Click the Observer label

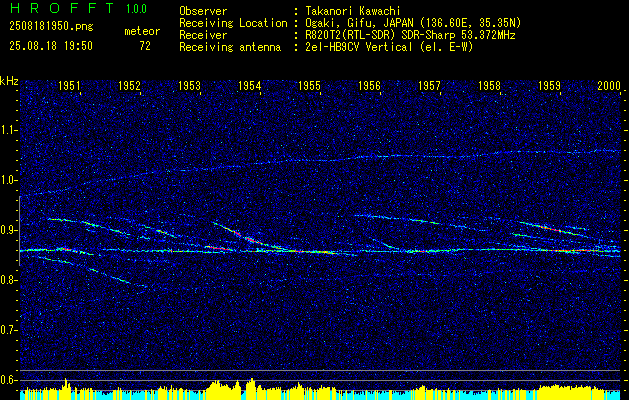pos(203,11)
